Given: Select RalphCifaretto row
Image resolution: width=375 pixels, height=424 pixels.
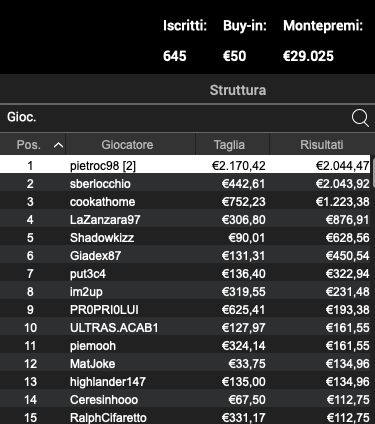Looking at the screenshot, I should (x=185, y=417).
